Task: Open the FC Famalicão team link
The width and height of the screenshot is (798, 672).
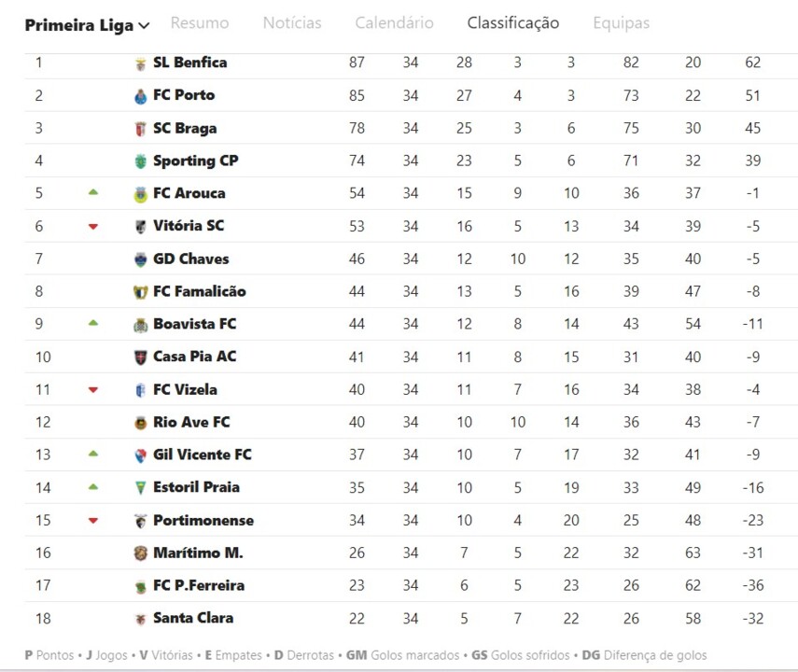Action: tap(199, 291)
